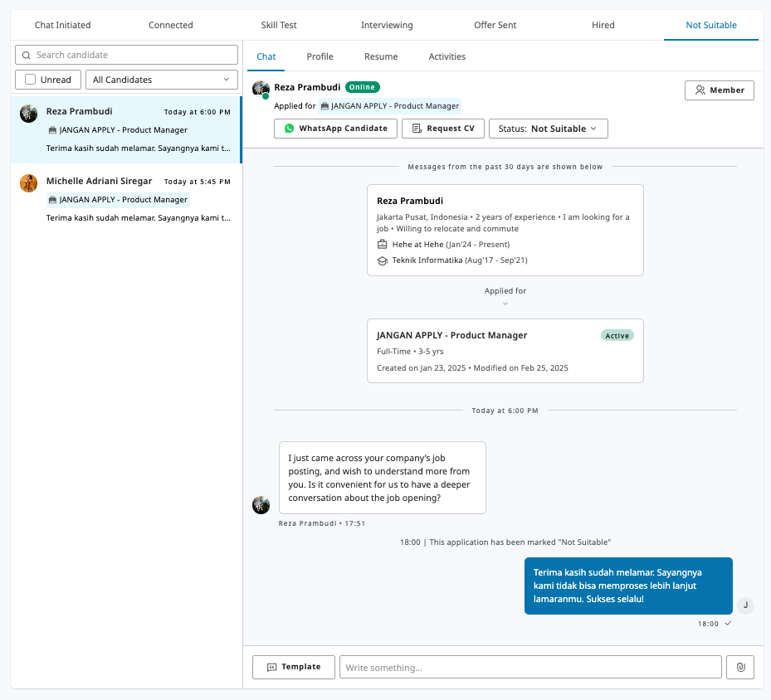Click briefcase icon in Michelle's list row
Viewport: 771px width, 700px height.
52,200
